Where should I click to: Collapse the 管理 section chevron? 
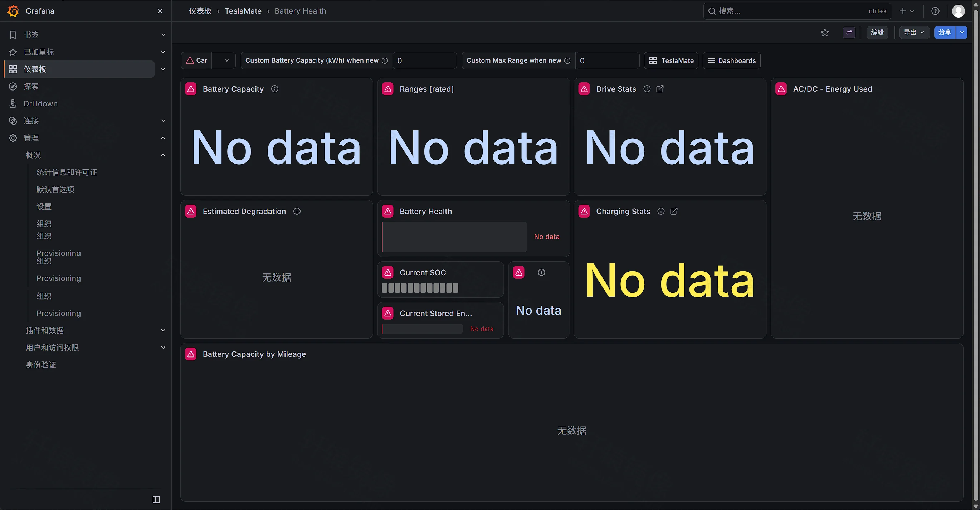coord(163,138)
